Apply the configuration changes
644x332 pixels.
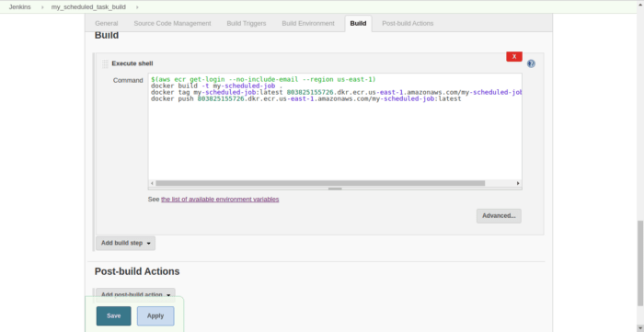pos(155,316)
